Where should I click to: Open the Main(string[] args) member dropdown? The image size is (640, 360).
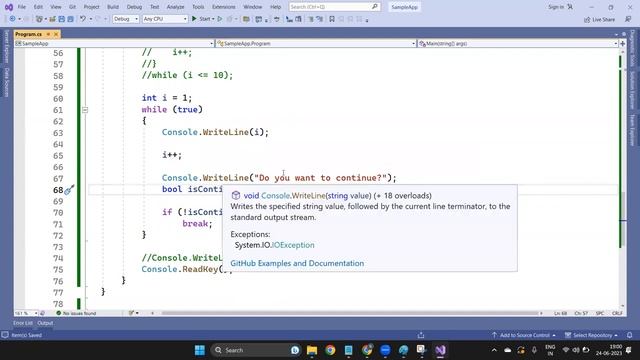tap(518, 43)
